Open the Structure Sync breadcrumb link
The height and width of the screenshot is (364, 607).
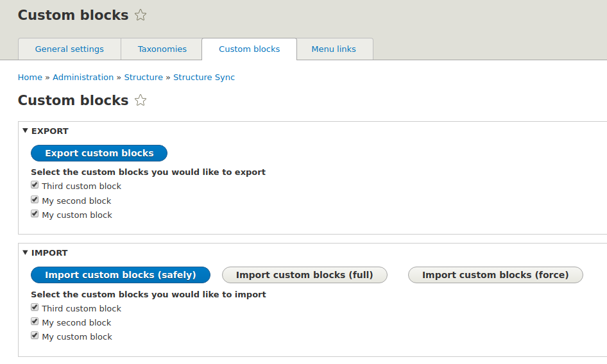(x=204, y=78)
